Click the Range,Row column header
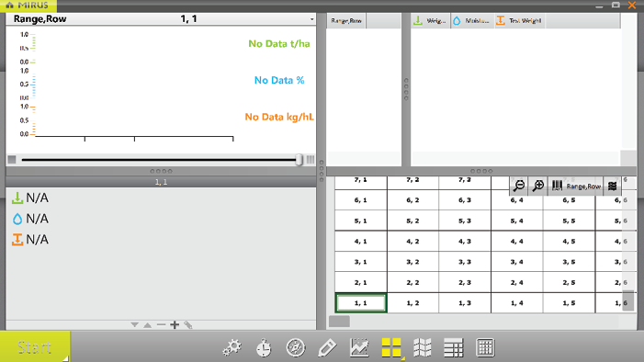This screenshot has height=362, width=644. [346, 20]
